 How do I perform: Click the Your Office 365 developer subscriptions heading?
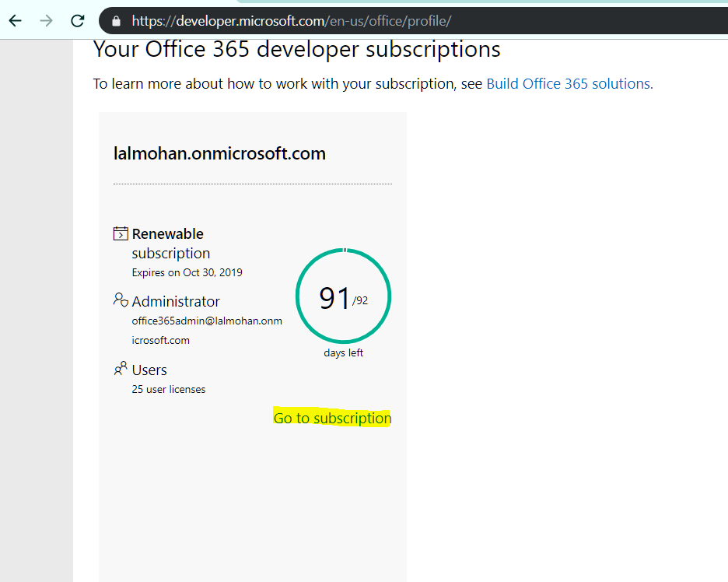(x=297, y=50)
